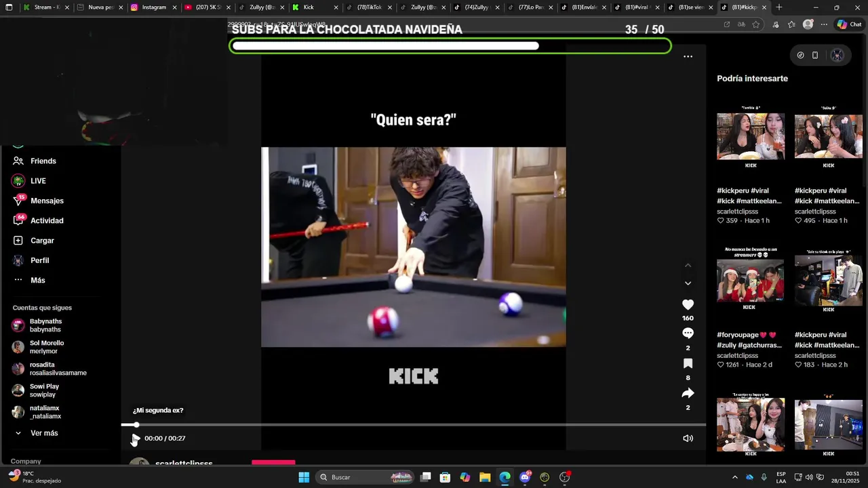Open File Explorer from taskbar
Viewport: 868px width, 488px height.
(x=485, y=477)
